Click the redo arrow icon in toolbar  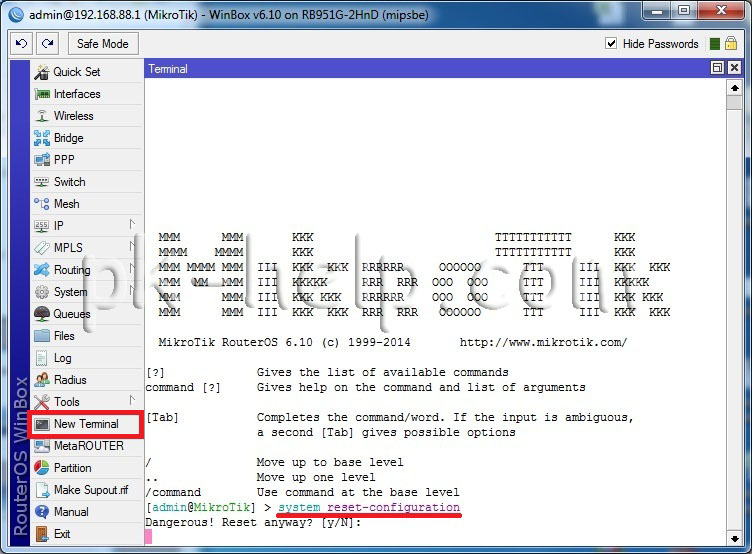[x=48, y=44]
